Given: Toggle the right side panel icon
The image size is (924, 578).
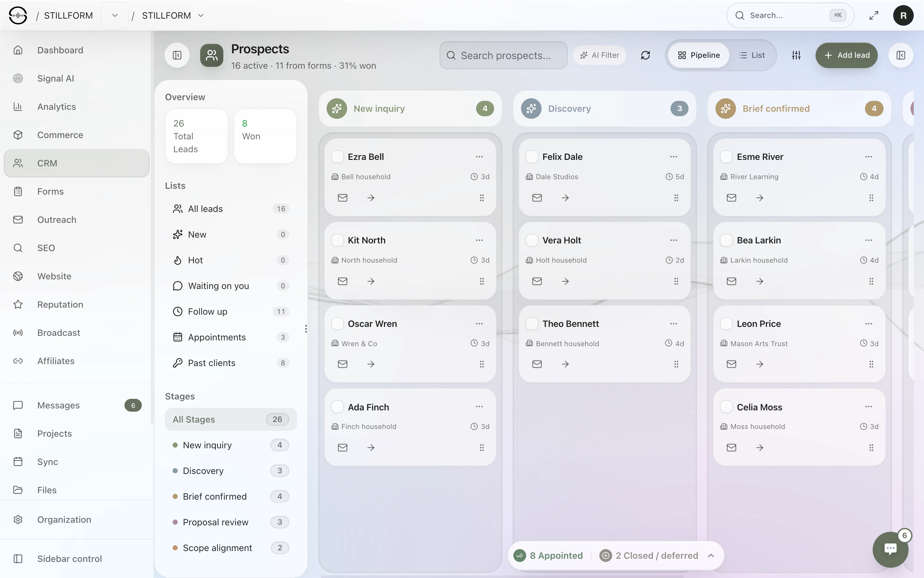Looking at the screenshot, I should tap(901, 56).
